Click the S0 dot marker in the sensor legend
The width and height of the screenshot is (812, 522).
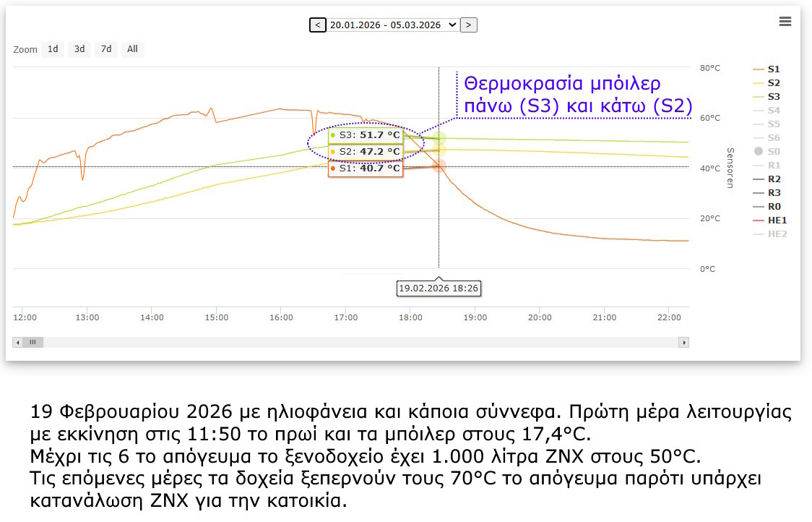[757, 151]
